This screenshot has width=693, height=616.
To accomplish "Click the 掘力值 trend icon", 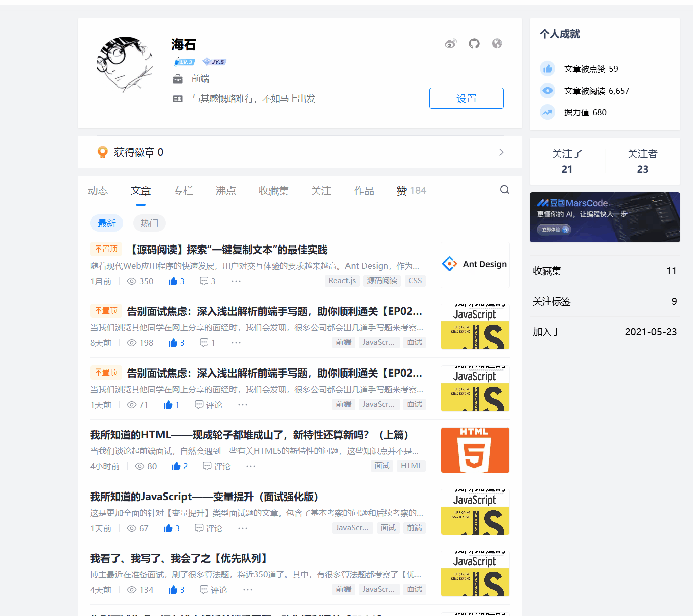I will tap(547, 112).
